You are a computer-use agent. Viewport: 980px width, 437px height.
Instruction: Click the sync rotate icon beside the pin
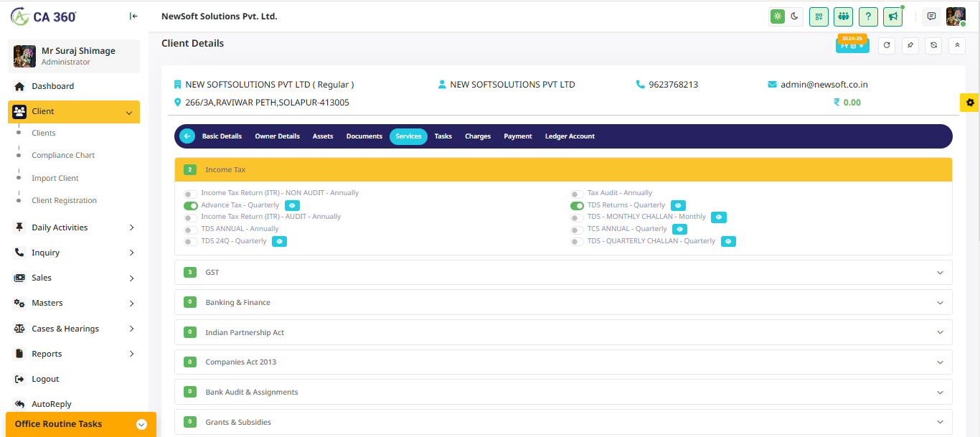933,45
